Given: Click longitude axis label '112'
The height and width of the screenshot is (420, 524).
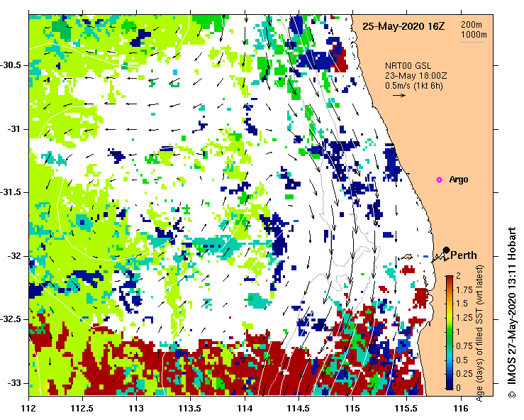Looking at the screenshot, I should (29, 409).
